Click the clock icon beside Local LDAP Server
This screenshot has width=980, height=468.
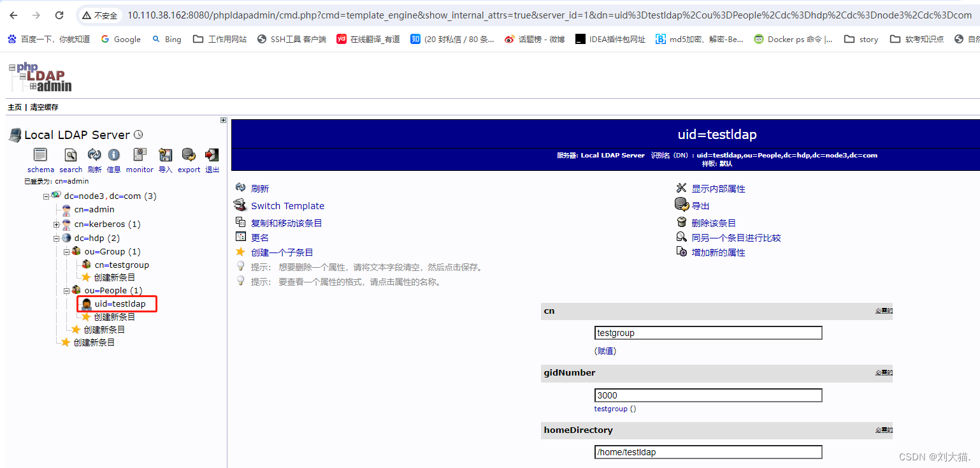tap(138, 135)
